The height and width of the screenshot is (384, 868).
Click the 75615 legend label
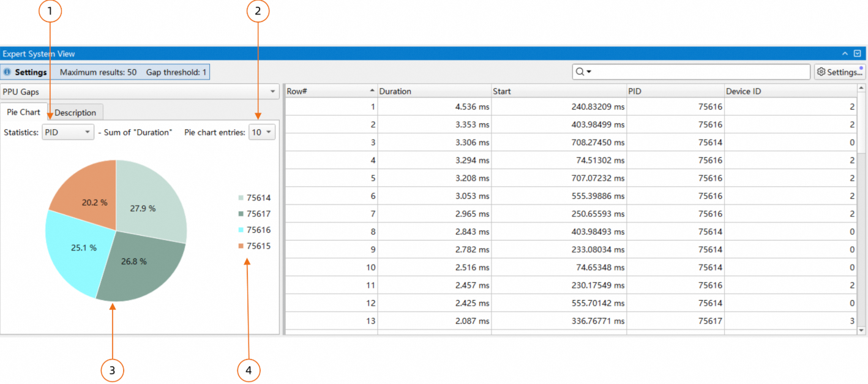coord(258,246)
